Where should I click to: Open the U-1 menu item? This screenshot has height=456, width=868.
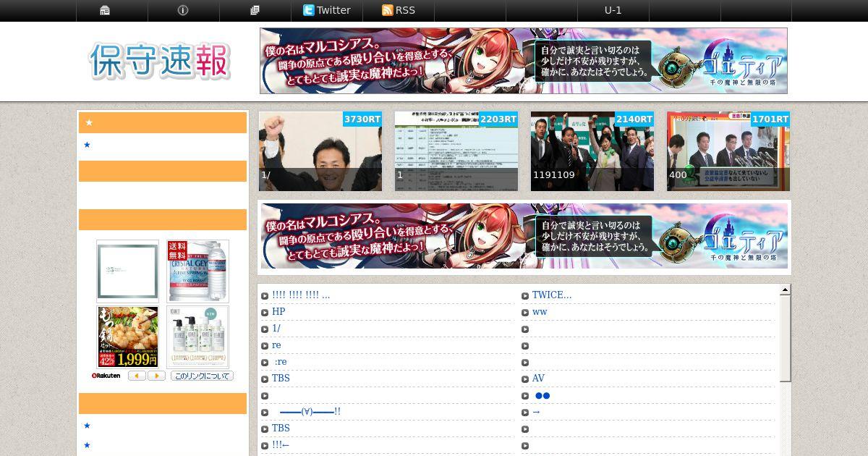[613, 10]
